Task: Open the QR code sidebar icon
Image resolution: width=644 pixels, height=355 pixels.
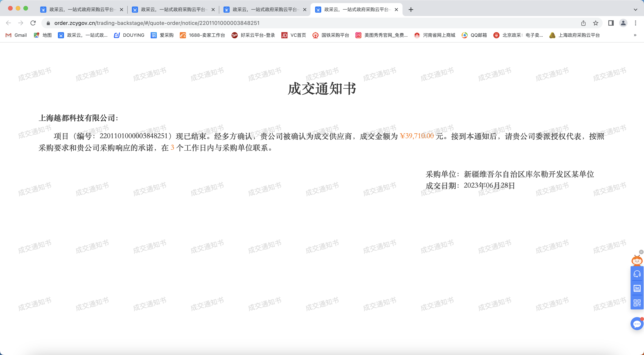Action: [x=637, y=303]
